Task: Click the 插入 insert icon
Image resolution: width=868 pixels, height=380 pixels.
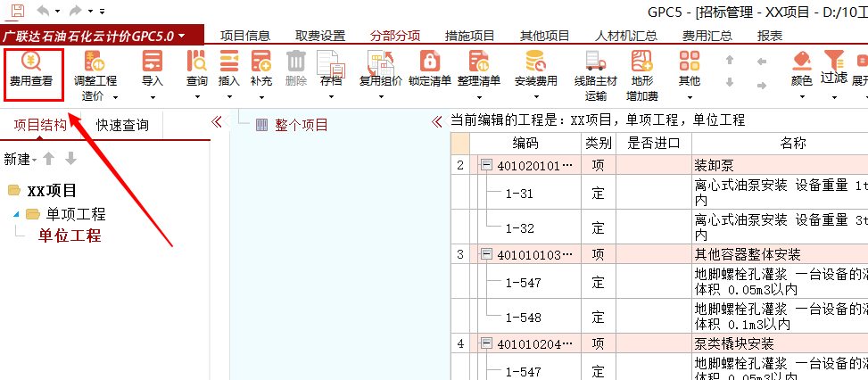Action: click(228, 61)
